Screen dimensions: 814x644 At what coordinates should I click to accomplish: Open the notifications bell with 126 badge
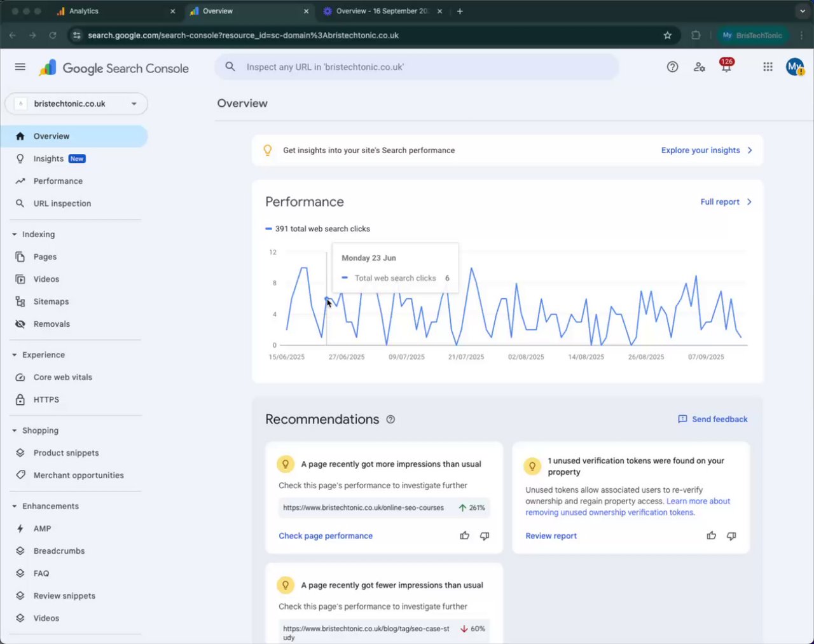click(x=726, y=67)
